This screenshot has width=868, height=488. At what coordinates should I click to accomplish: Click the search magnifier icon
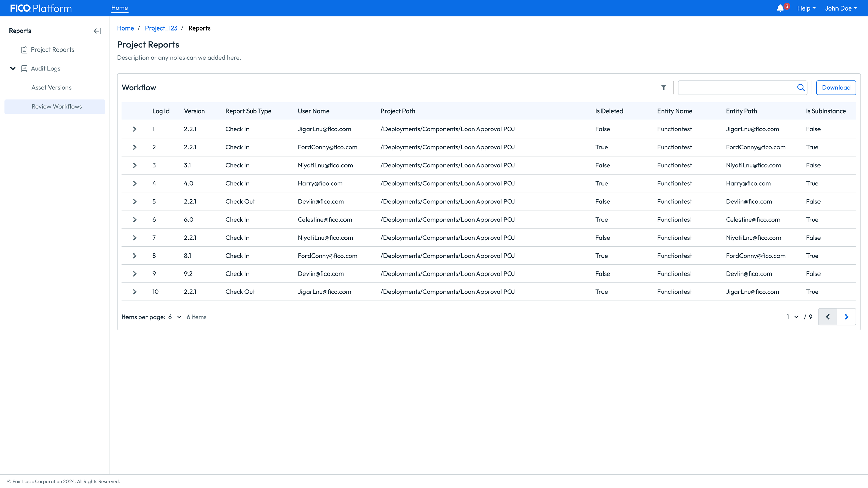coord(801,88)
